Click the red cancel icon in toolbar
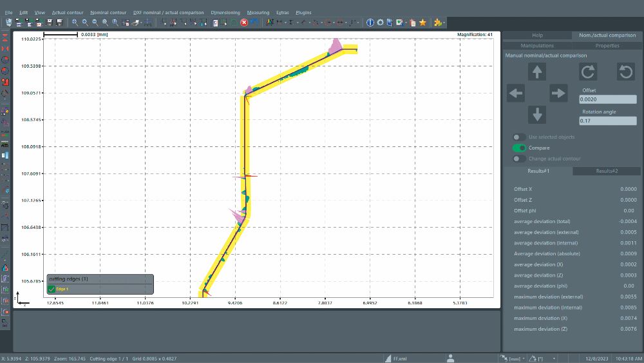Screen dimensions: 644x363 click(244, 23)
